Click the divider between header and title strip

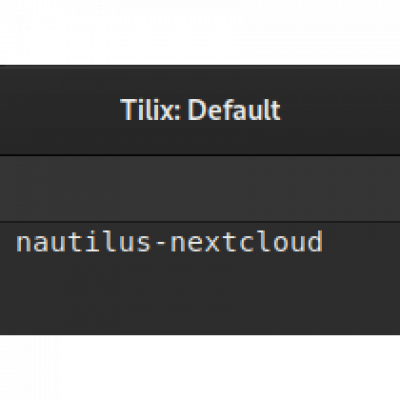200,155
